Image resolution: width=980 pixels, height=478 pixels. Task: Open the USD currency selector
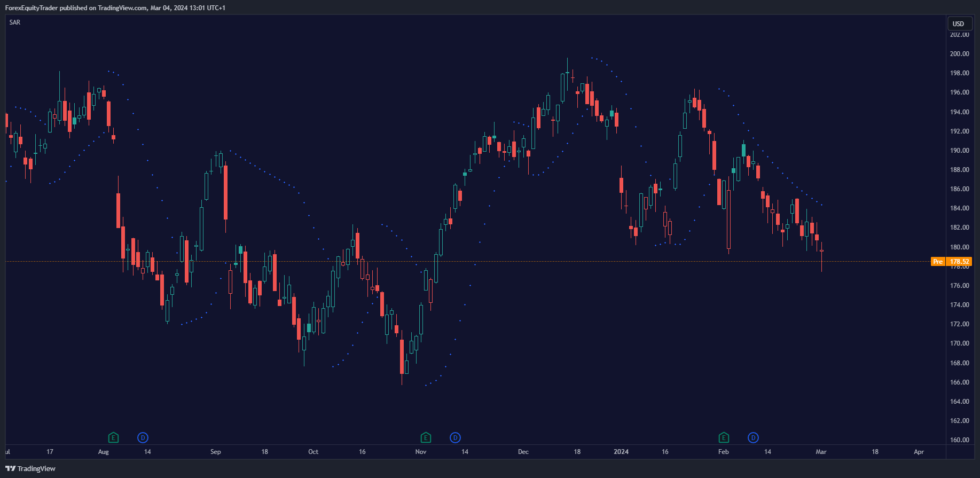959,23
